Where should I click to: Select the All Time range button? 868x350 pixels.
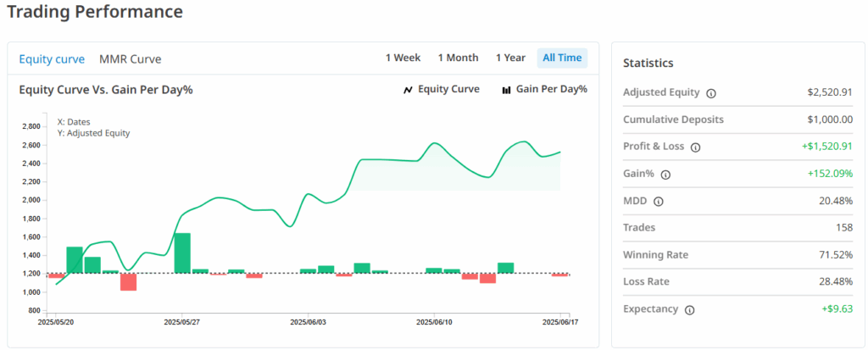562,58
